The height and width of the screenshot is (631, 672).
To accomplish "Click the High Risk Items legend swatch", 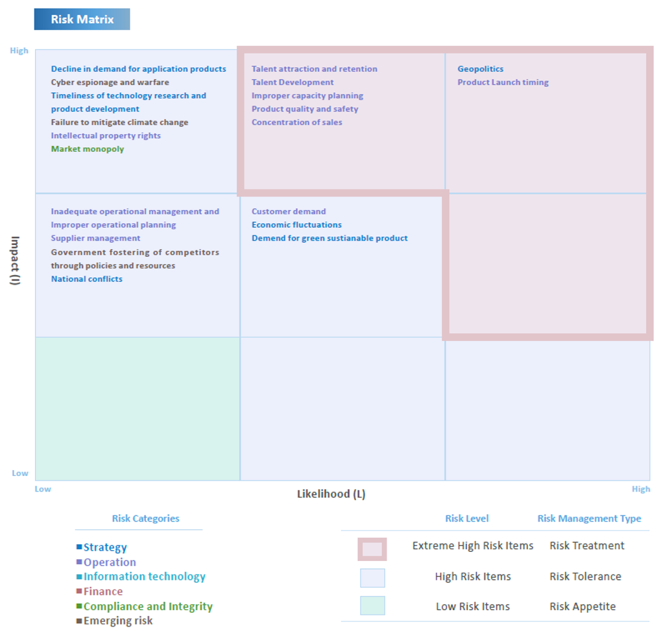I will [x=372, y=578].
